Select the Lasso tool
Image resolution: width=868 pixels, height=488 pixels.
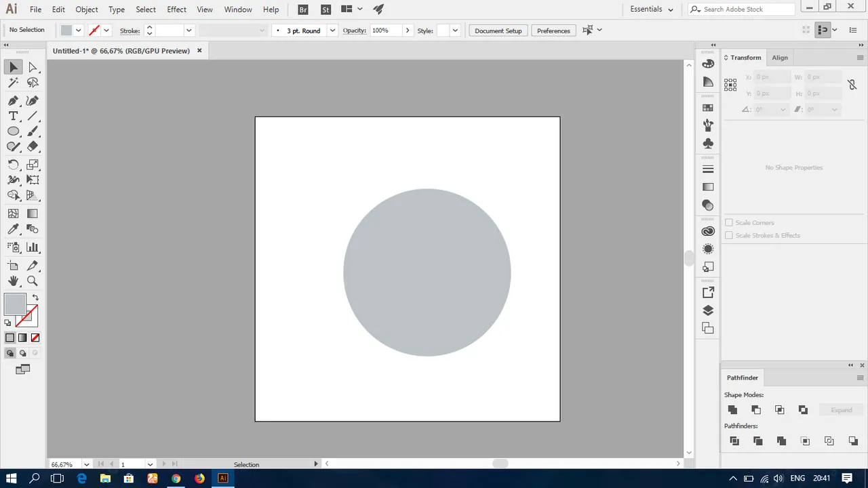point(33,83)
